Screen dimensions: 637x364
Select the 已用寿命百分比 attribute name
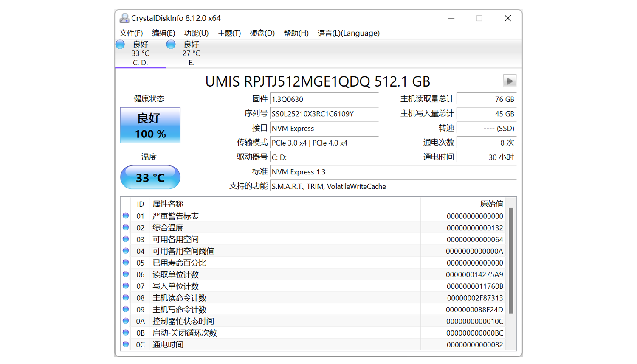pos(179,263)
